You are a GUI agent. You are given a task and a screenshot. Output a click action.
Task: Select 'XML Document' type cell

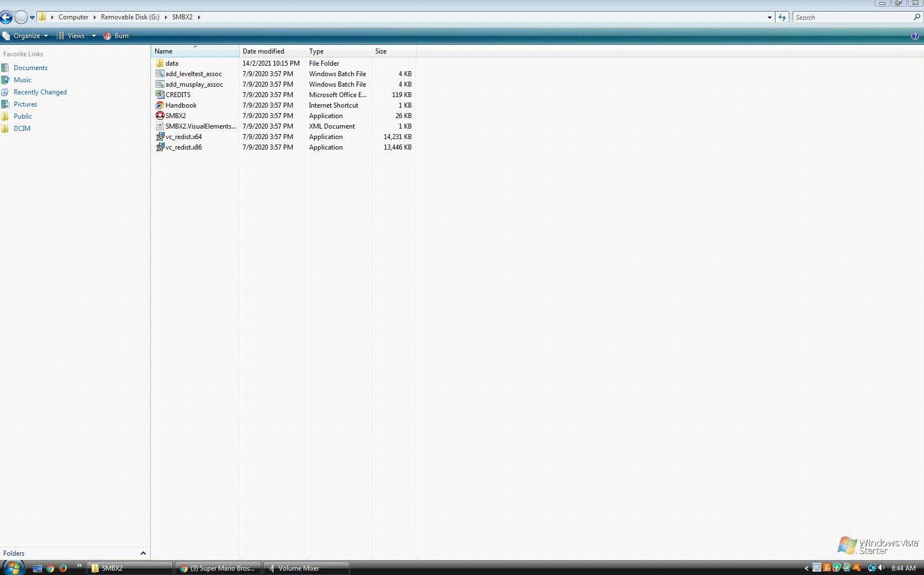point(332,126)
